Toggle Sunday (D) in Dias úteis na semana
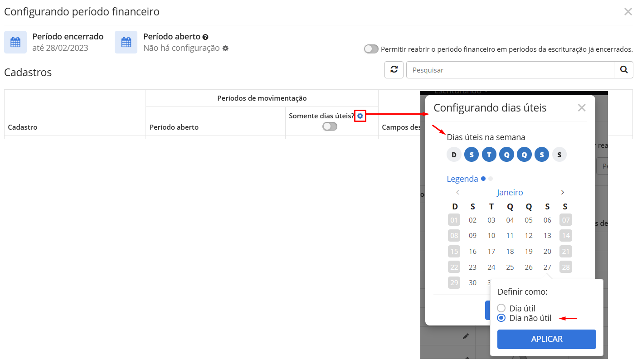Image resolution: width=637 pixels, height=364 pixels. coord(454,155)
